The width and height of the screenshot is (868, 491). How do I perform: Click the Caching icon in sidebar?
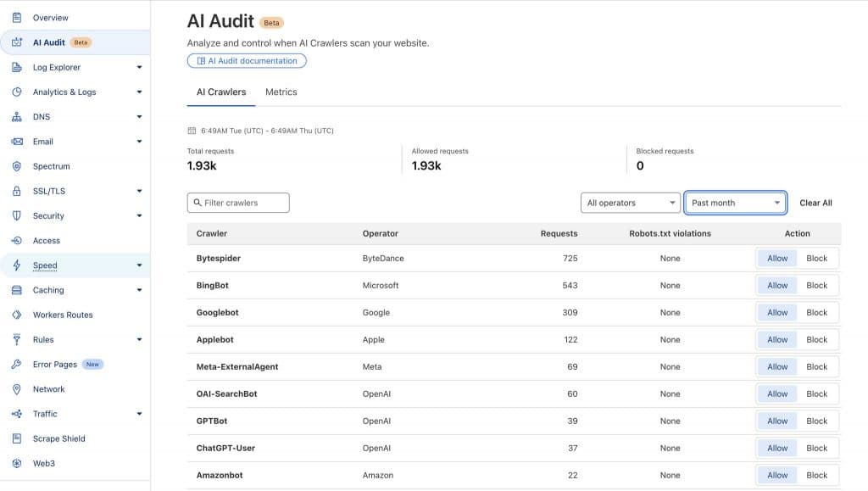tap(16, 290)
